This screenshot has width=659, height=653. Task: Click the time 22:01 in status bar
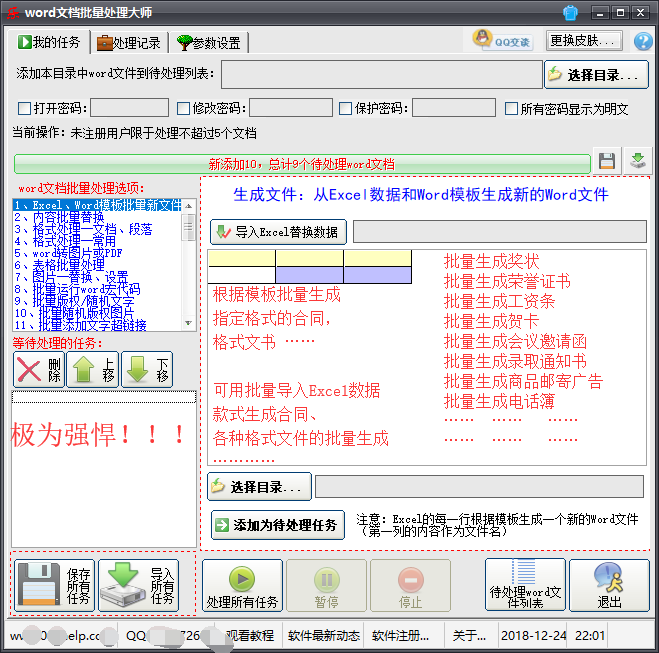pyautogui.click(x=590, y=636)
